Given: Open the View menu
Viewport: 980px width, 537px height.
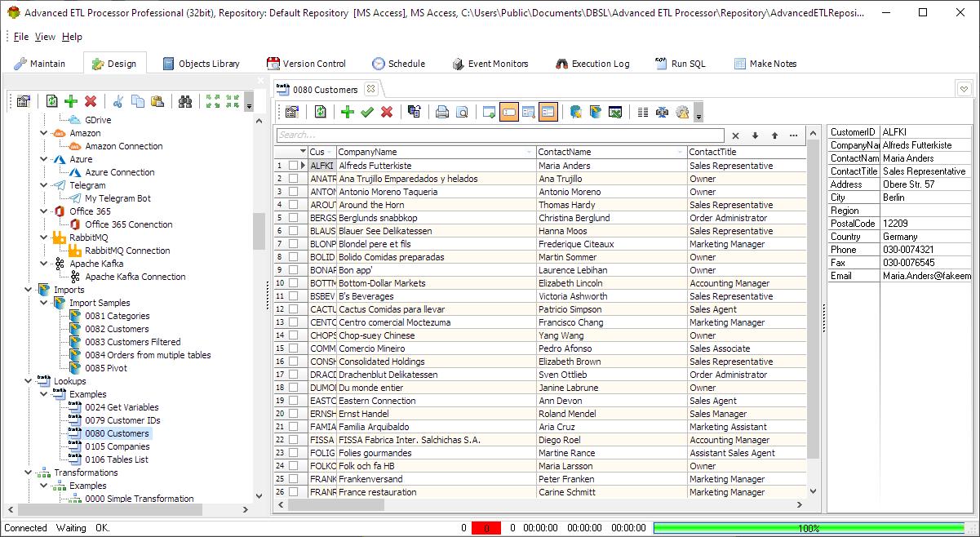Looking at the screenshot, I should 46,37.
